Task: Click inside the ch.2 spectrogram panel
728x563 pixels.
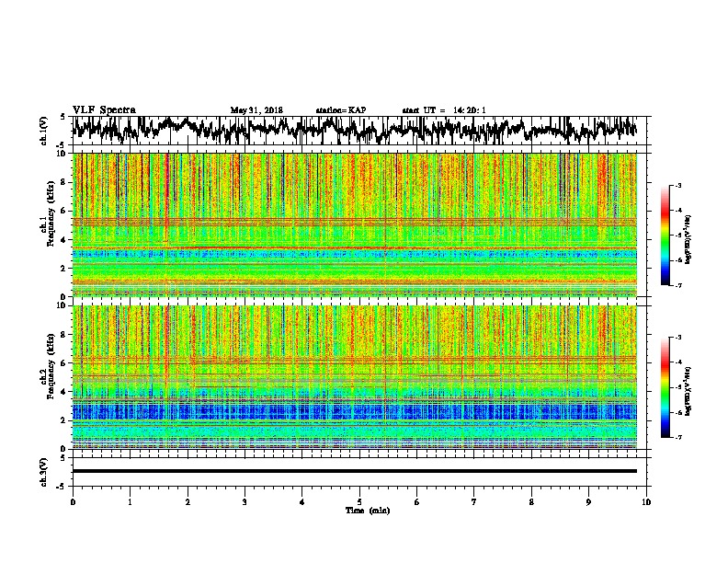Action: click(355, 377)
